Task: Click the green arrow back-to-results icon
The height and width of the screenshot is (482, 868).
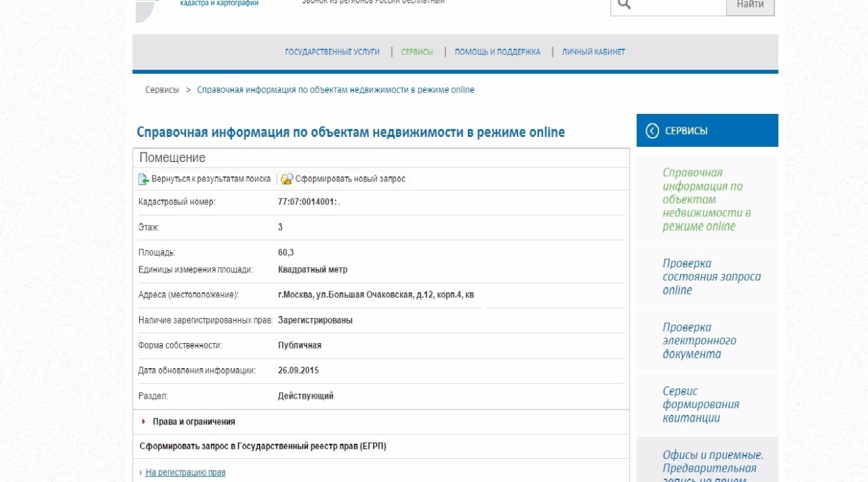Action: pos(143,179)
